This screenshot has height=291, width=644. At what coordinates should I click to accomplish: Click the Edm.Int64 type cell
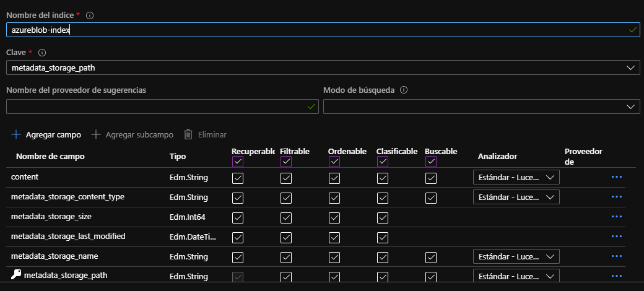187,217
